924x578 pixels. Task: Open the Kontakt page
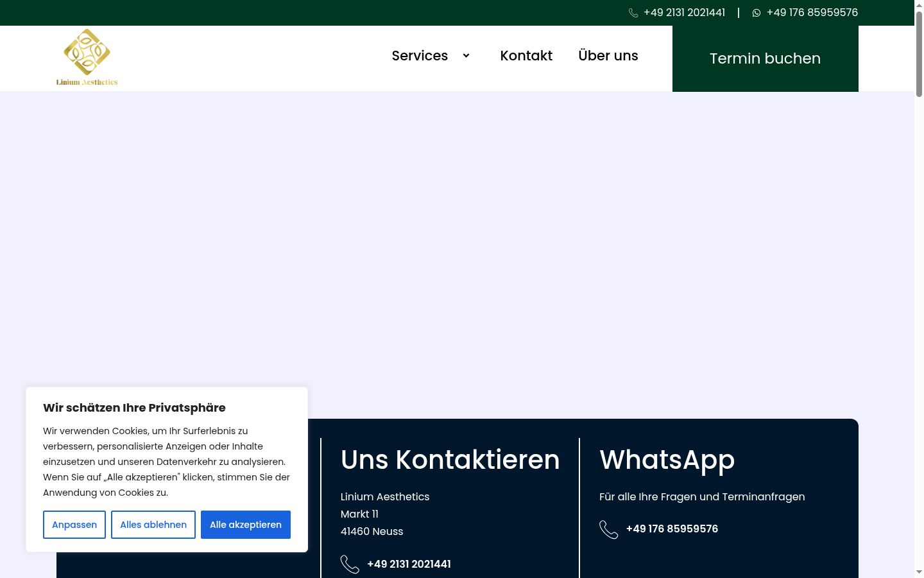click(x=526, y=56)
